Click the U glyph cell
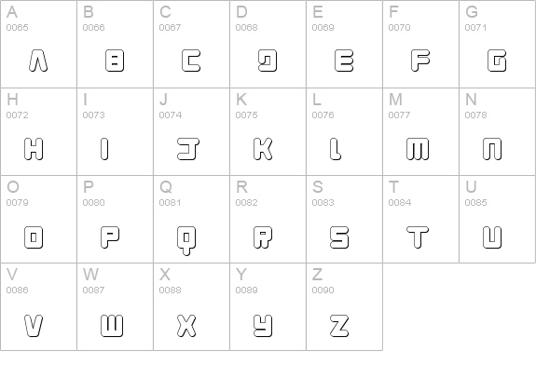536x392 pixels. tap(497, 219)
